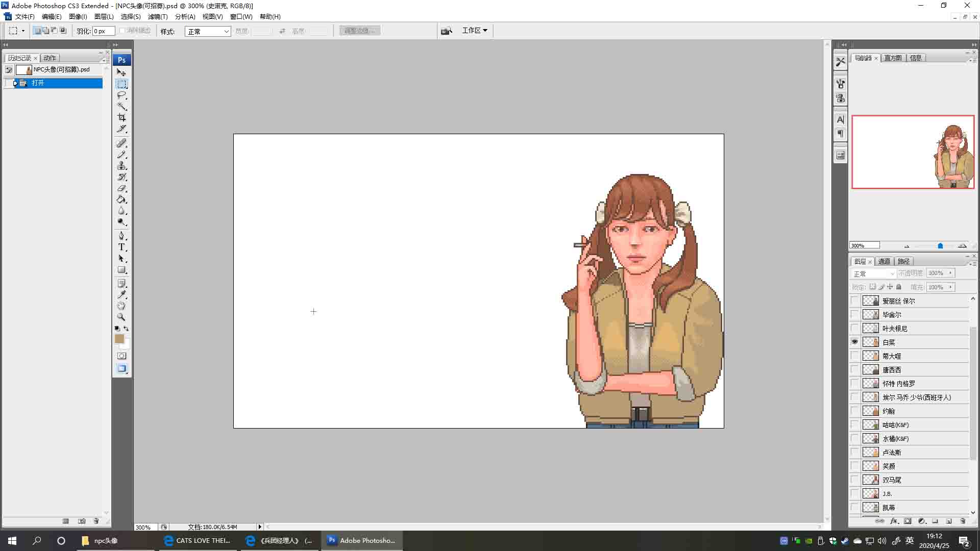Select the Zoom tool
The width and height of the screenshot is (980, 551).
(x=121, y=317)
